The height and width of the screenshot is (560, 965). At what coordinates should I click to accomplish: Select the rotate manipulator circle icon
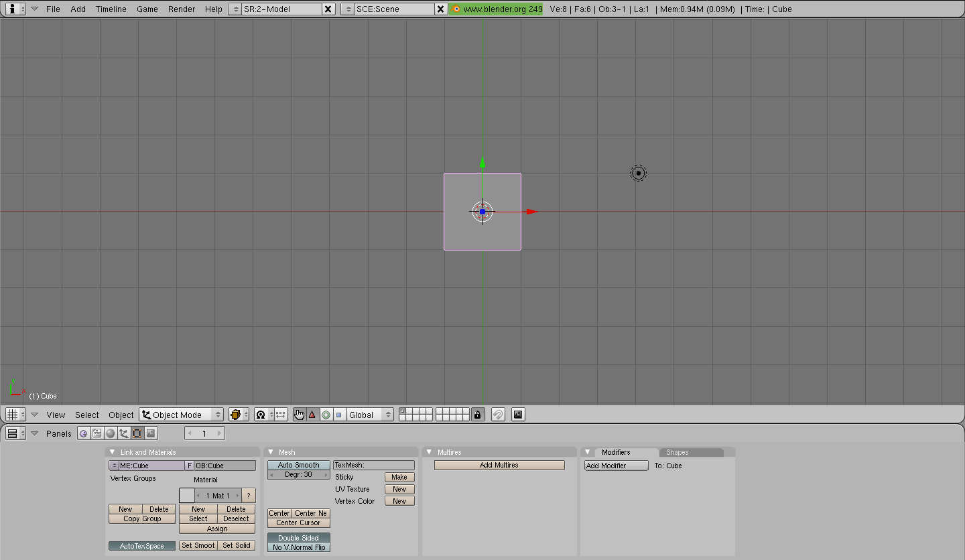pyautogui.click(x=326, y=415)
